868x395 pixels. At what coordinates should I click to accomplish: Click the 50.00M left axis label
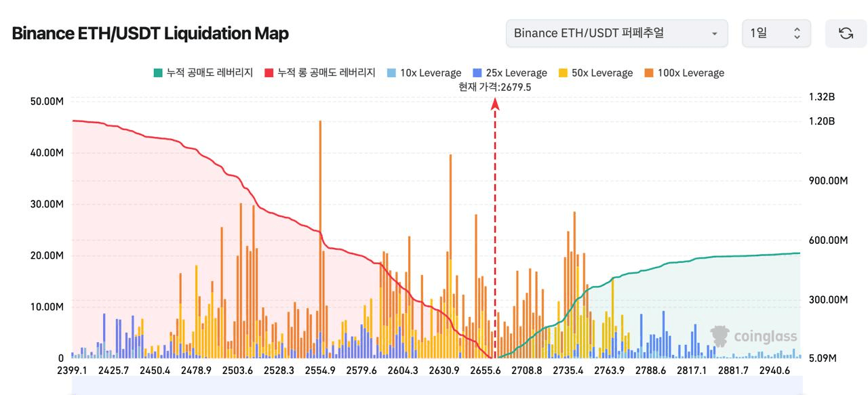point(47,102)
